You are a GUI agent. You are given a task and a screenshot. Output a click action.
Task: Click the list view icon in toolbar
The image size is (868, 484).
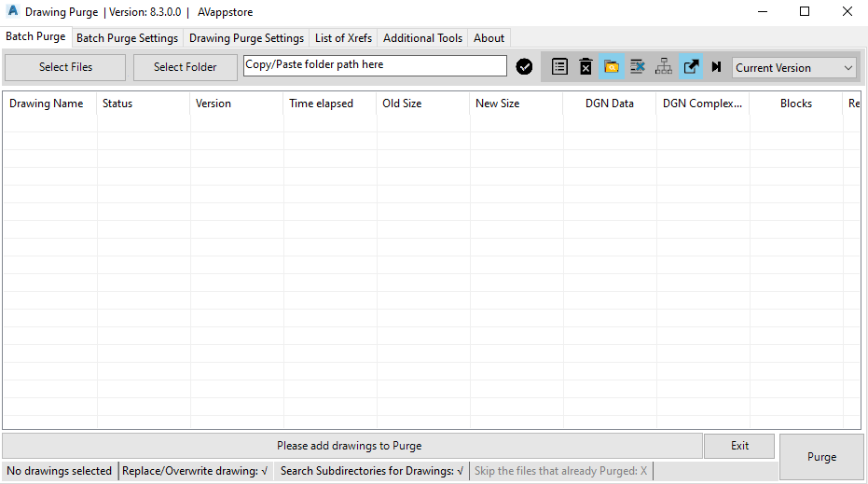(x=559, y=67)
